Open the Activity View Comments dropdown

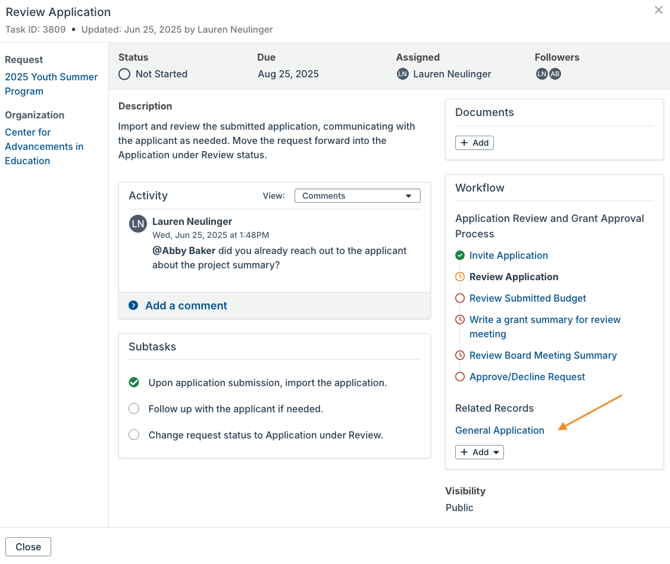(x=357, y=196)
